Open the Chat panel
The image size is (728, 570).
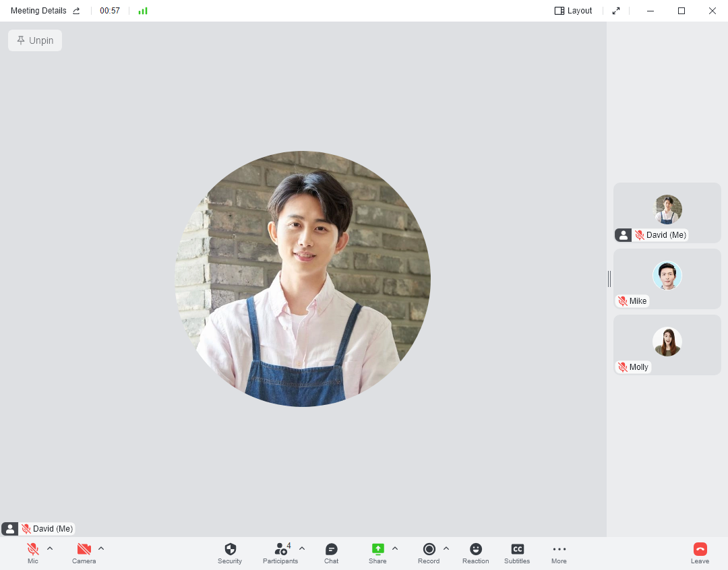332,553
